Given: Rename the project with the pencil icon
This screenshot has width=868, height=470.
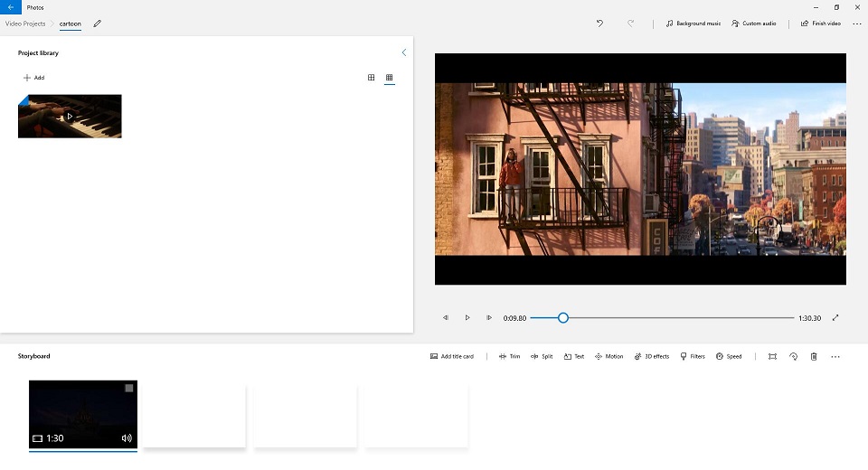Looking at the screenshot, I should click(98, 23).
